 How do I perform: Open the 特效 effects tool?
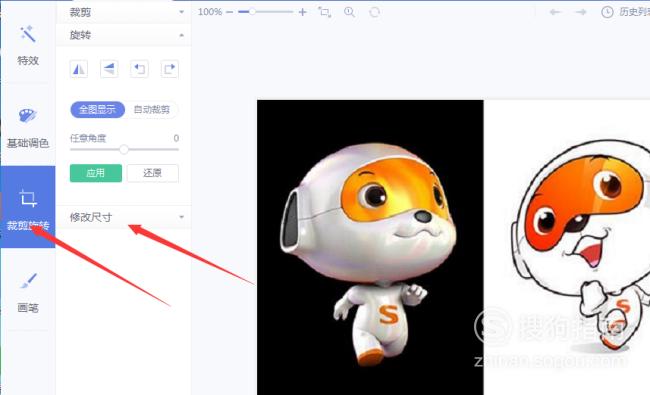[x=28, y=46]
